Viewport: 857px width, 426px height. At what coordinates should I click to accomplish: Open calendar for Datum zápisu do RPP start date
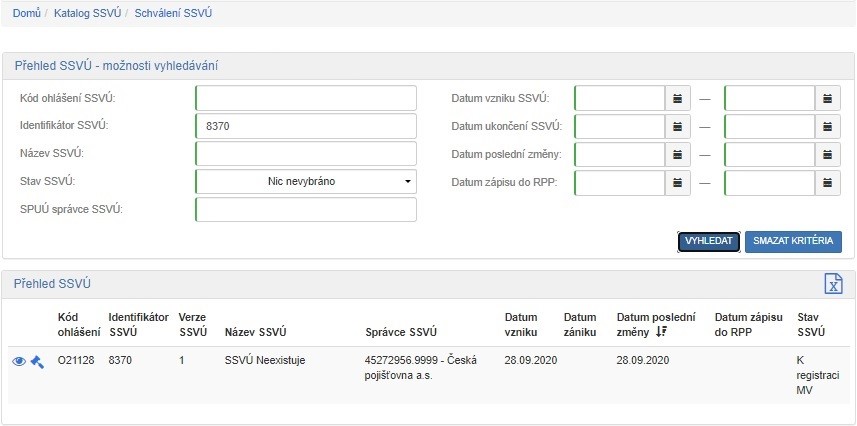point(678,183)
